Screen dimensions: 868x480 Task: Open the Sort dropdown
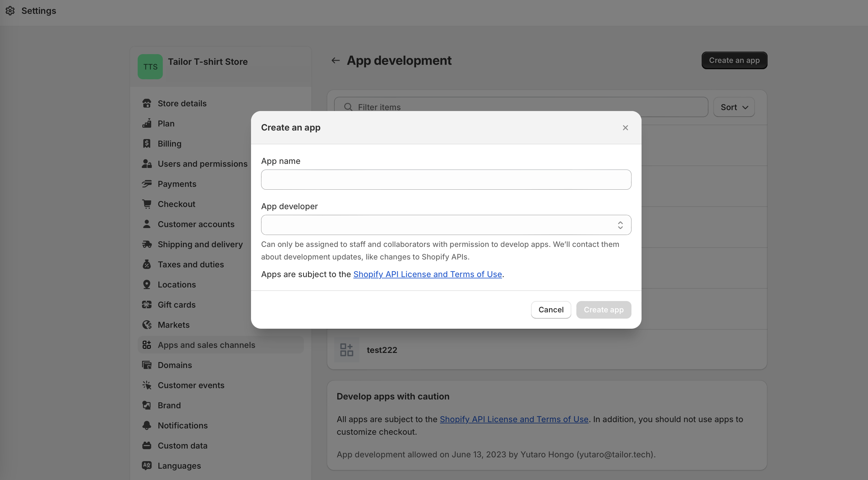(x=734, y=107)
